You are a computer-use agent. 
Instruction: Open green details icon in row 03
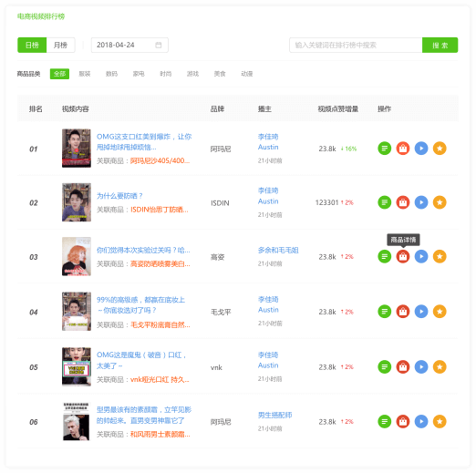(384, 256)
